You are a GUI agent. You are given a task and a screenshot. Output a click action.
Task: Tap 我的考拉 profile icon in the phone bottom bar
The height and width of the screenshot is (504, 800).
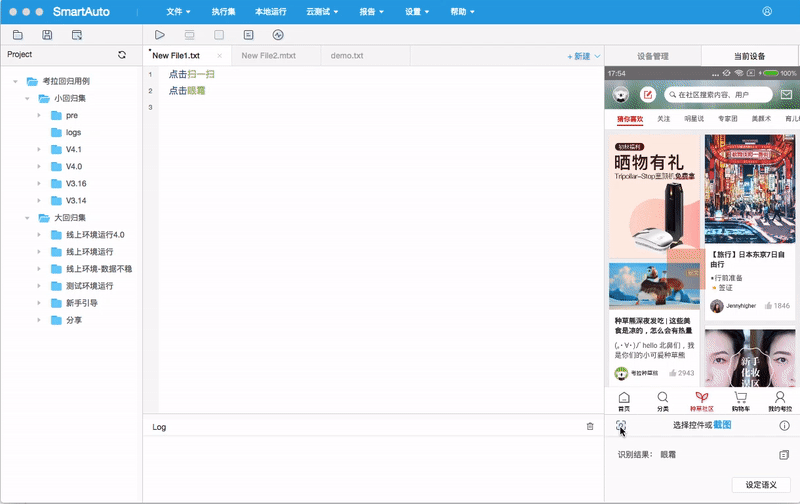(780, 401)
